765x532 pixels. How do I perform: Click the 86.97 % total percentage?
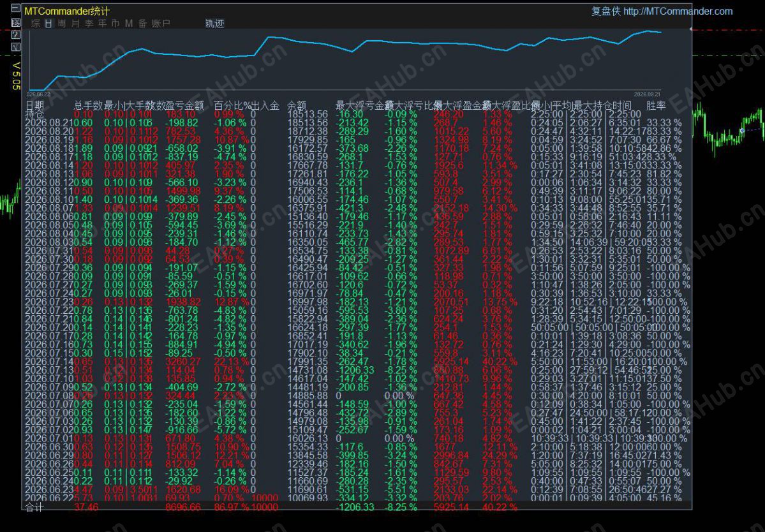pos(231,507)
